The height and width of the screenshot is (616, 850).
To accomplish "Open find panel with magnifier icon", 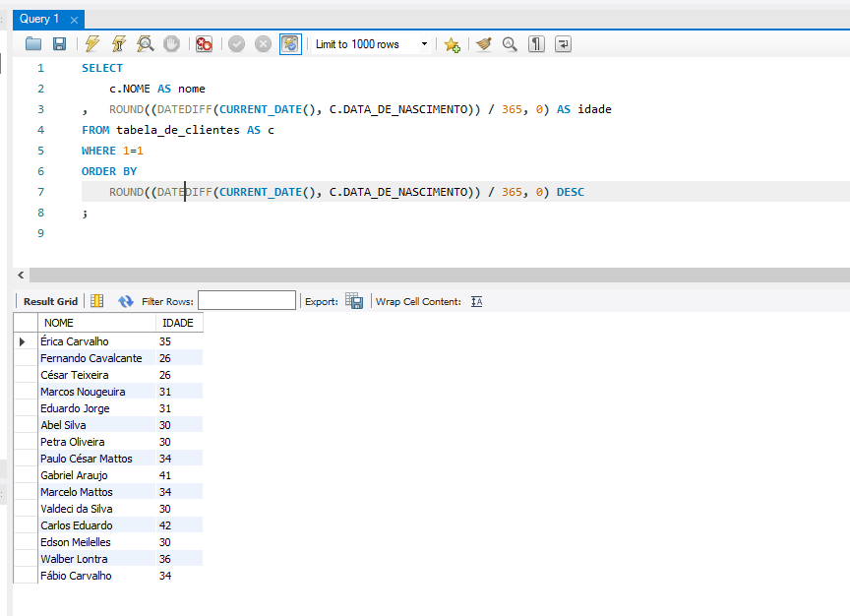I will click(x=510, y=44).
